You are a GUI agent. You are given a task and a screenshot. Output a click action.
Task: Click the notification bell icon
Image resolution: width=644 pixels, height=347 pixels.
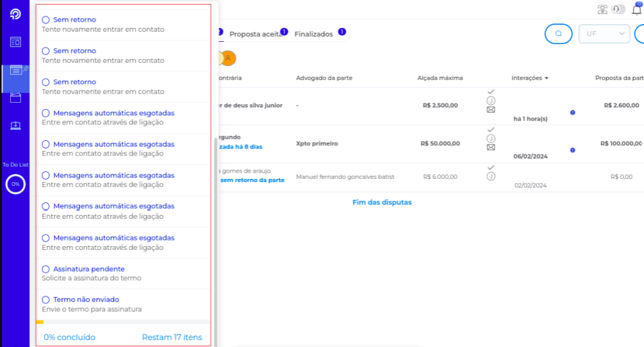(x=636, y=10)
